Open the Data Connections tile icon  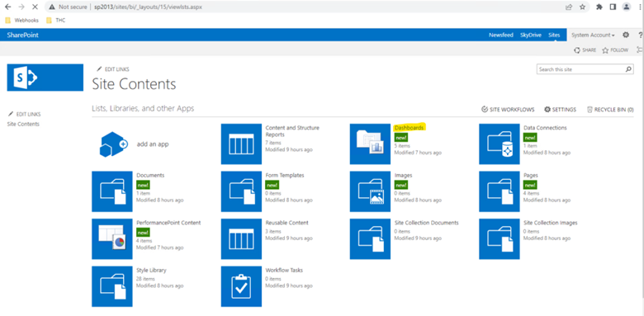click(499, 144)
